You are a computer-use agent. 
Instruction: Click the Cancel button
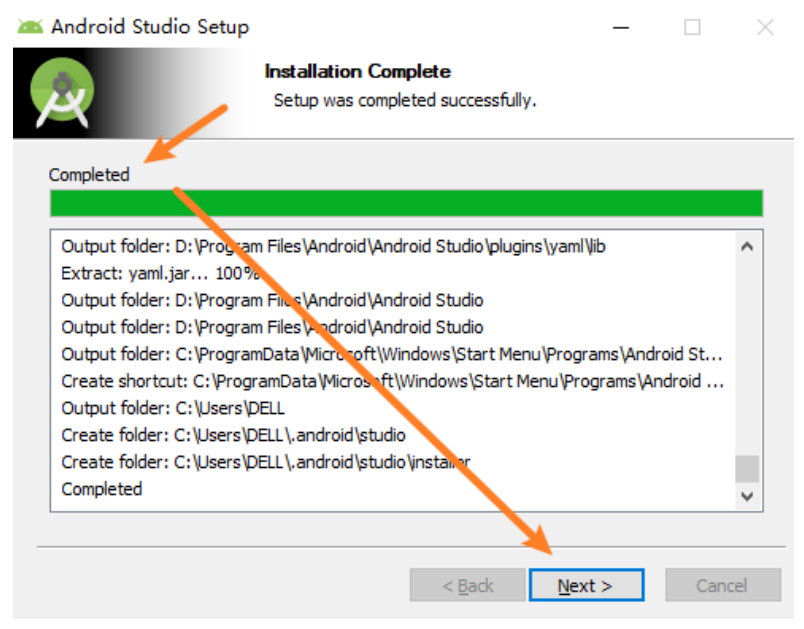[722, 586]
